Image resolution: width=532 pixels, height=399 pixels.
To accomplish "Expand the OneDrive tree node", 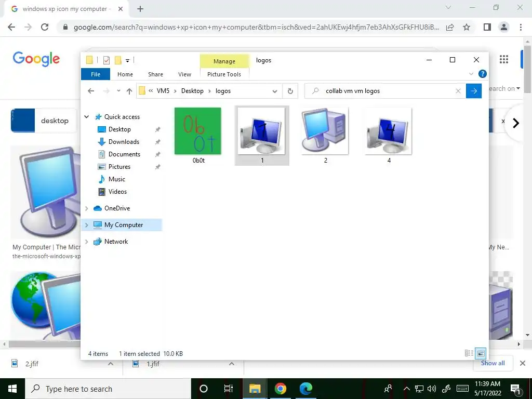I will pyautogui.click(x=87, y=208).
